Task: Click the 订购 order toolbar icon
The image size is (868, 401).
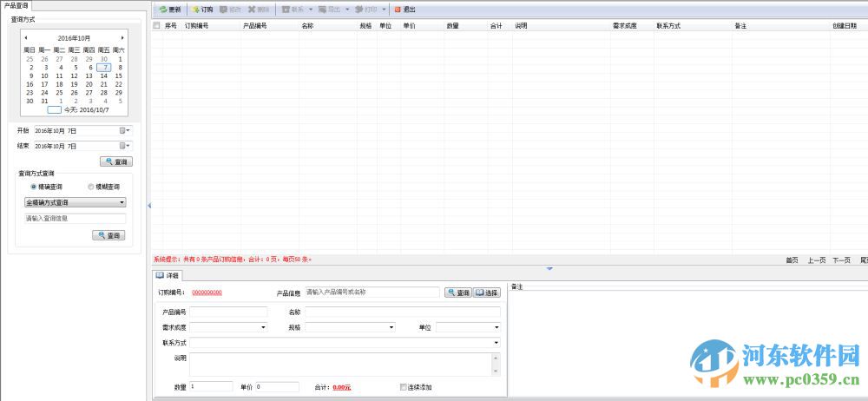Action: tap(196, 10)
